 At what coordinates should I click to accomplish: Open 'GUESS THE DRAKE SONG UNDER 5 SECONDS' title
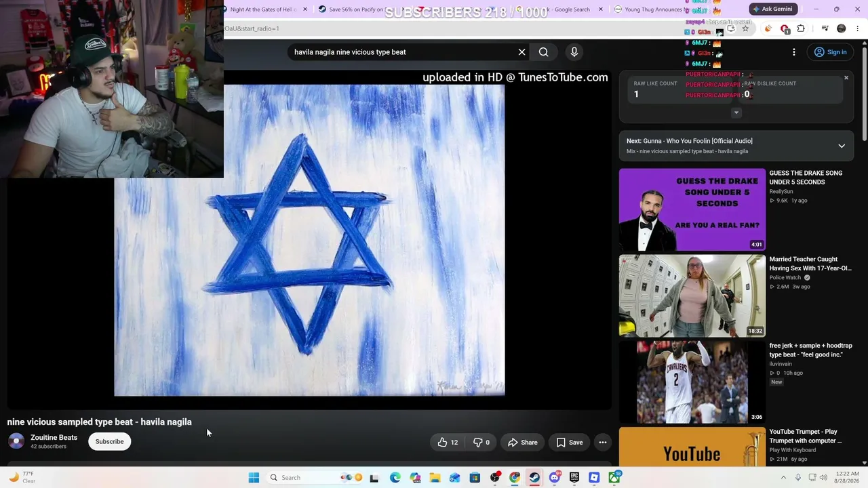click(x=806, y=178)
